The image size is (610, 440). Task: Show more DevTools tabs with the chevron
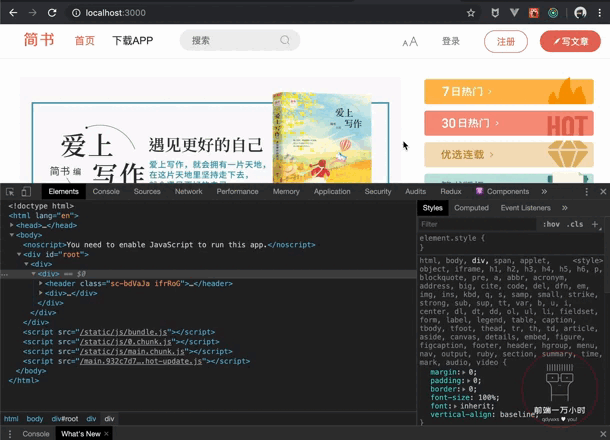544,191
